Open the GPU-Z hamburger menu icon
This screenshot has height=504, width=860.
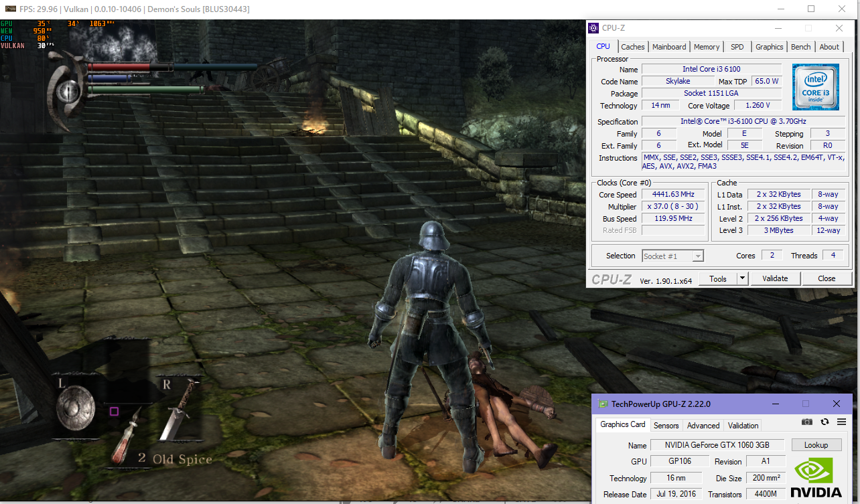[841, 422]
